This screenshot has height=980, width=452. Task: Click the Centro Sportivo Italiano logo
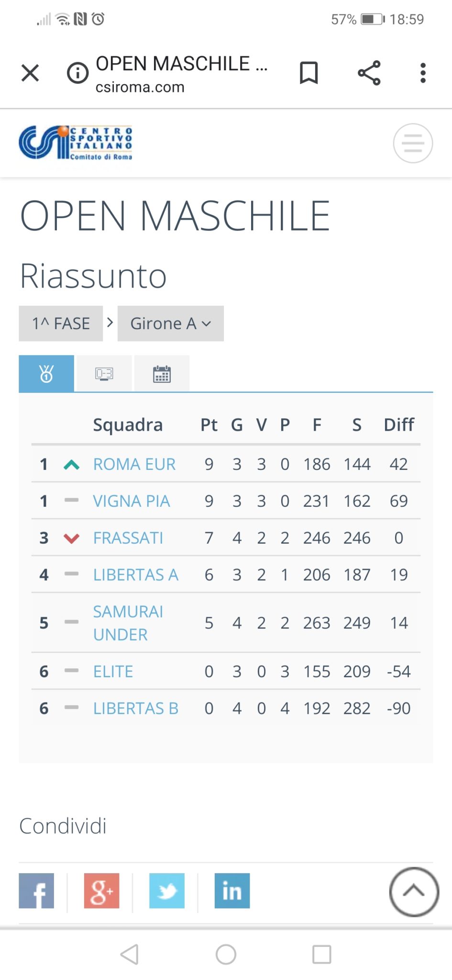point(76,143)
